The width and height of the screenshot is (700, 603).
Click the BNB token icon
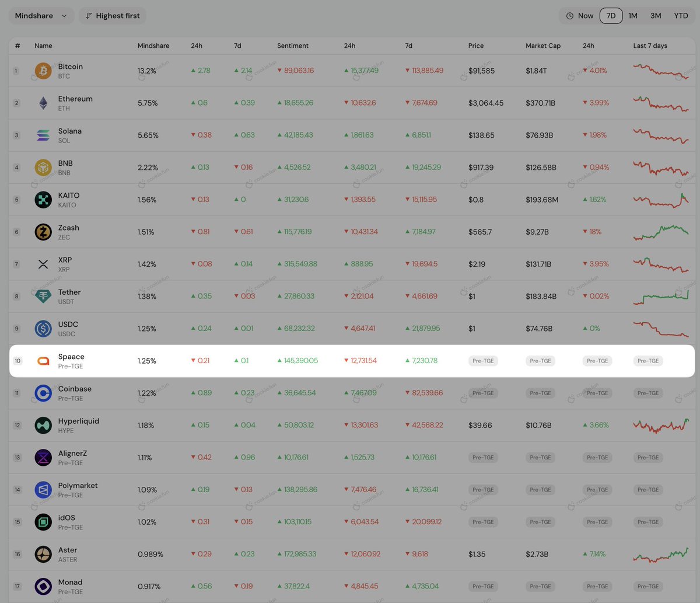(x=43, y=168)
